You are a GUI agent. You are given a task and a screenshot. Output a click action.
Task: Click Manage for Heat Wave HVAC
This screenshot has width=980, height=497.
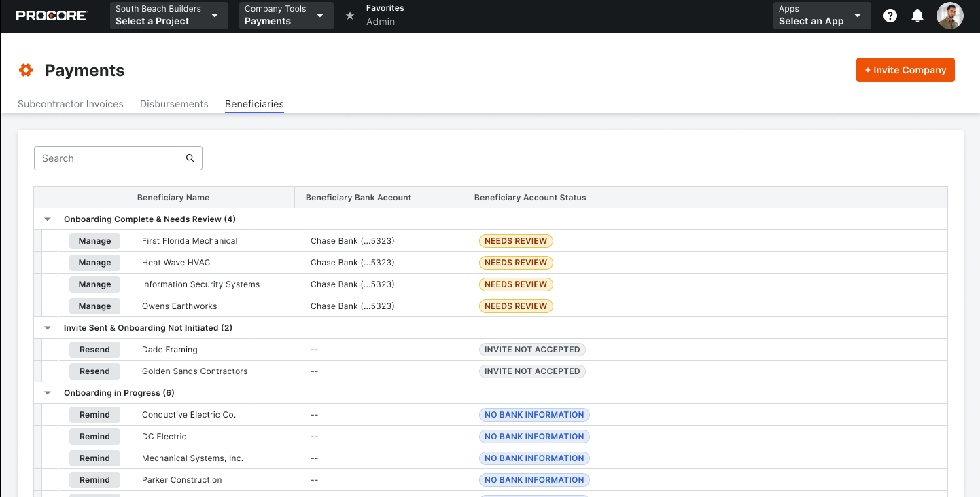[94, 262]
